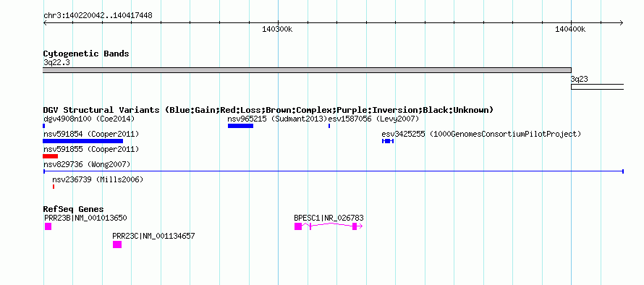Screen dimensions: 644x285
Task: Click the tiny red nsv236739 mark
Action: click(54, 187)
